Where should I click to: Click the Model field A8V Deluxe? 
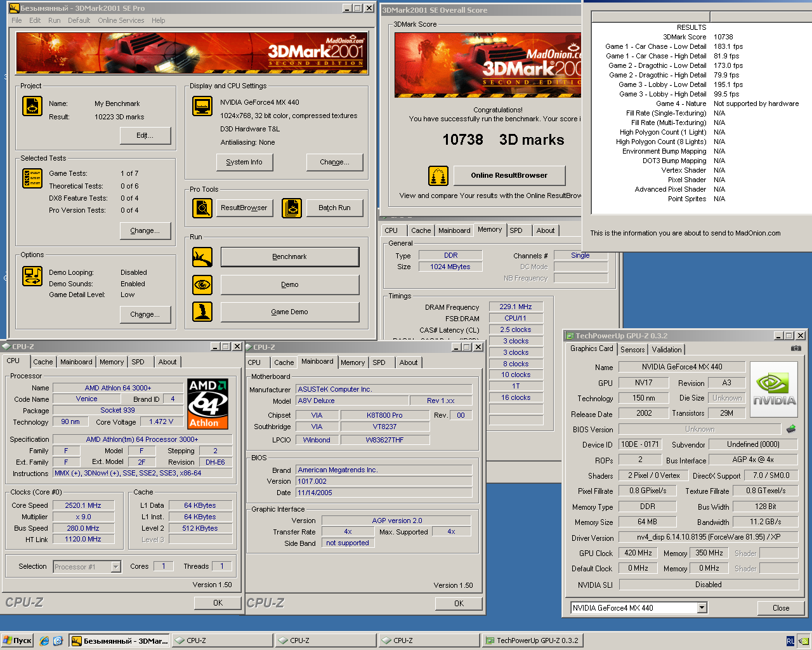click(x=351, y=401)
